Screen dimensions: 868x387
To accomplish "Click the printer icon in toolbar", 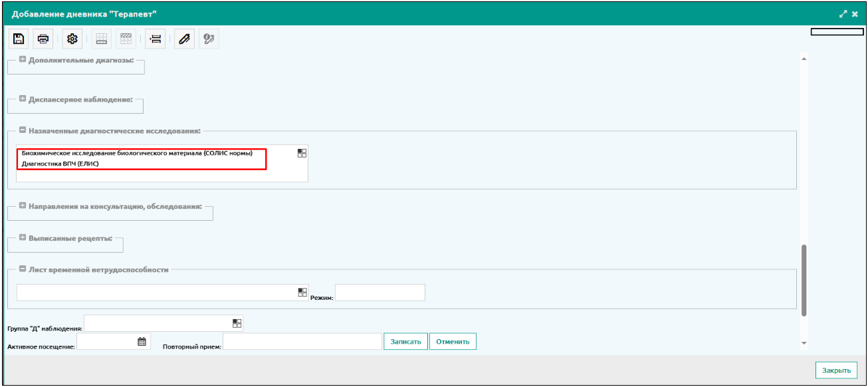I will 43,39.
